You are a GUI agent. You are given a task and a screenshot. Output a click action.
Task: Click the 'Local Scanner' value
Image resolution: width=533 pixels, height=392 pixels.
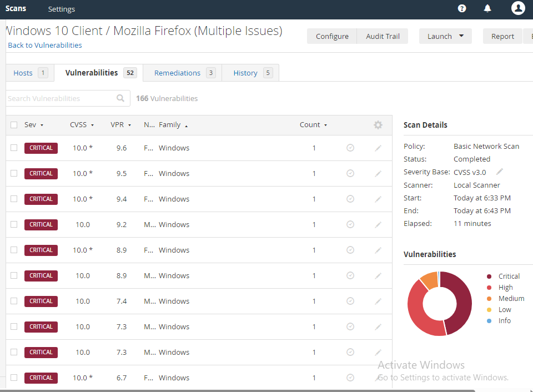click(x=477, y=185)
